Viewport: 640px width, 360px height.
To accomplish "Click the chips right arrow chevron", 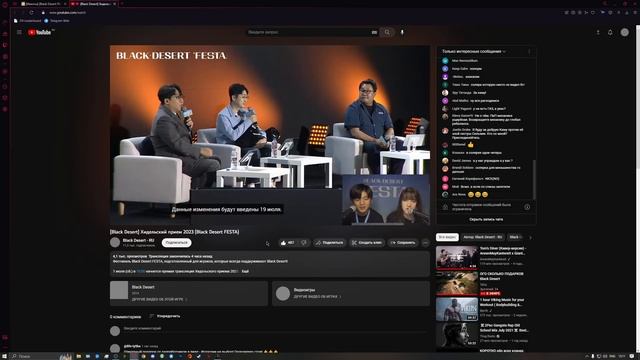I will click(530, 237).
